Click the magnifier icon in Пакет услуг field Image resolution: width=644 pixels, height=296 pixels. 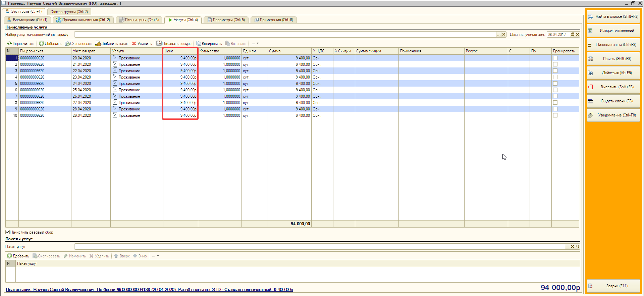coord(578,247)
